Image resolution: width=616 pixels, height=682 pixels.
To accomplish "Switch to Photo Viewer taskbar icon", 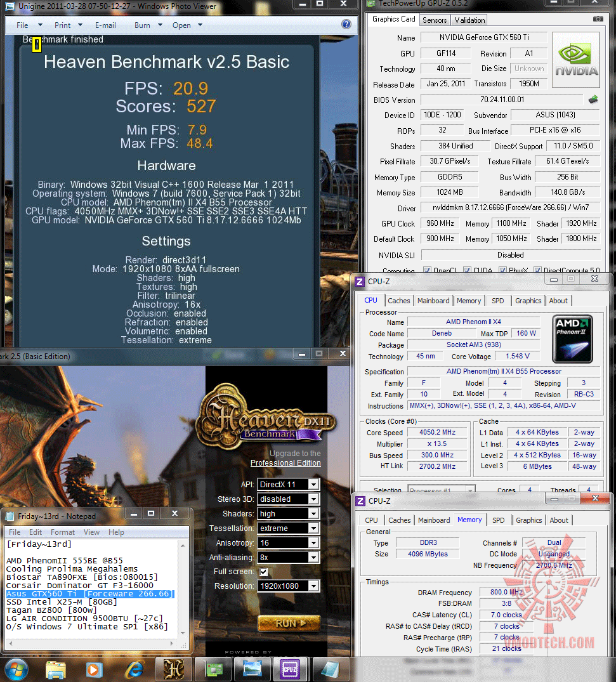I will [x=252, y=669].
